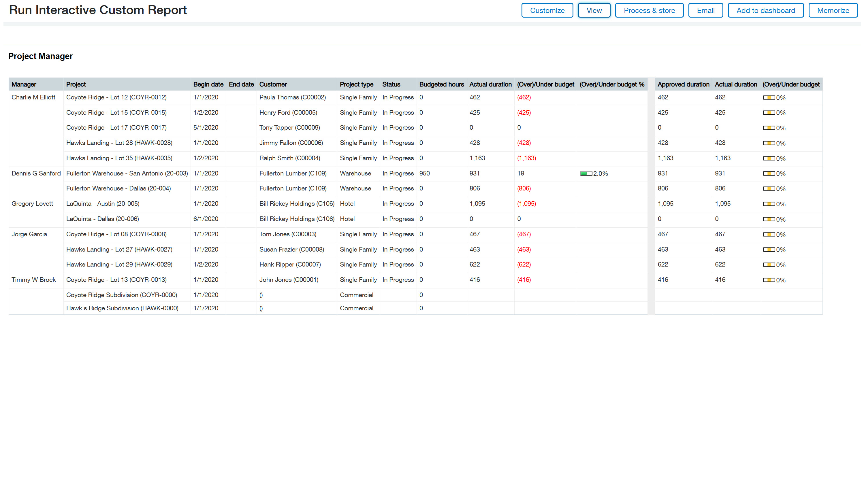This screenshot has width=864, height=504.
Task: Click the 0% bar for Coyote Ridge Lot 12
Action: pos(769,98)
